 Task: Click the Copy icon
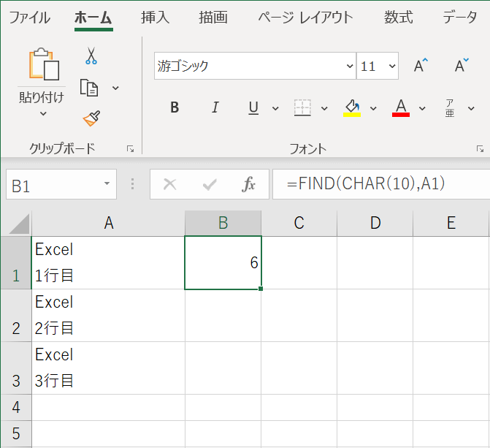pyautogui.click(x=89, y=88)
